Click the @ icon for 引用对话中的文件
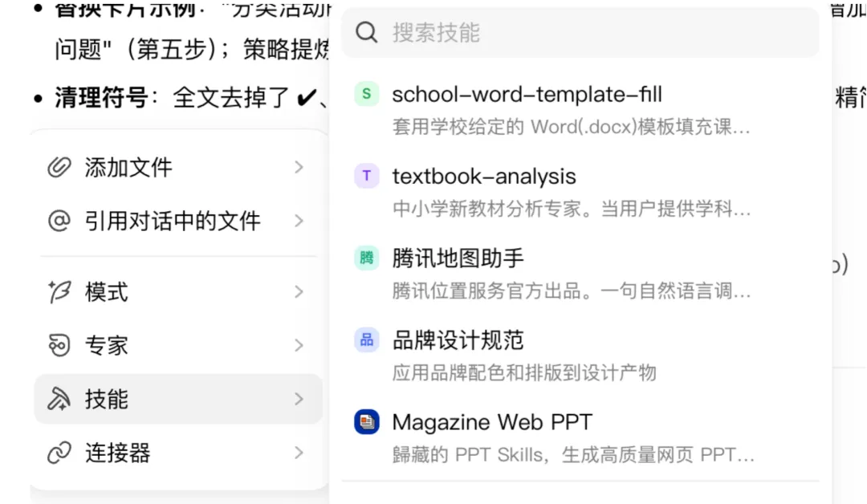The image size is (867, 504). click(x=59, y=221)
